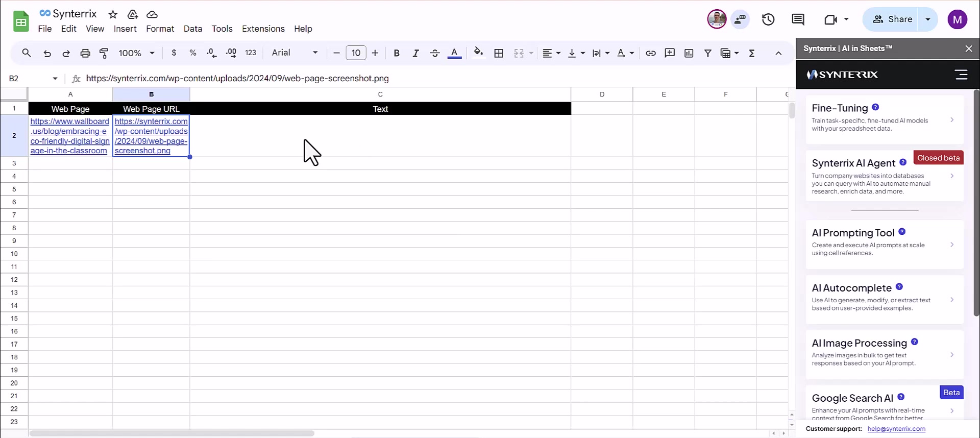This screenshot has width=980, height=438.
Task: Toggle bold formatting
Action: 397,53
